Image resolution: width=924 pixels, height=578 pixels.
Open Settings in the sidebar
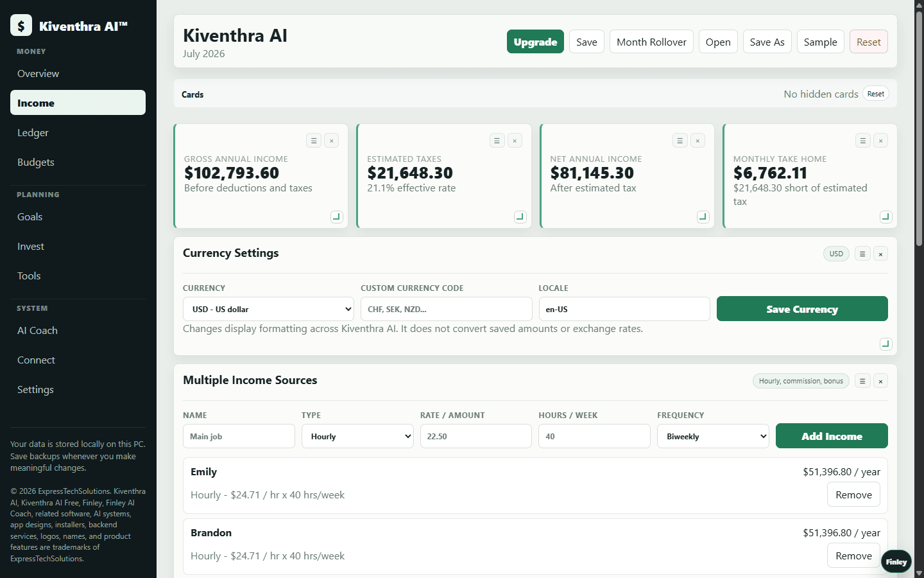(78, 389)
